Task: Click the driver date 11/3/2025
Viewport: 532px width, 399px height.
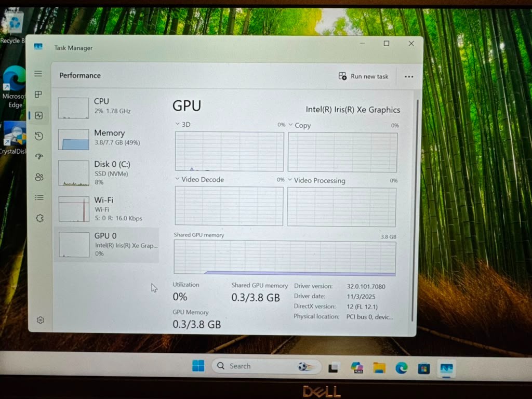Action: [x=361, y=297]
